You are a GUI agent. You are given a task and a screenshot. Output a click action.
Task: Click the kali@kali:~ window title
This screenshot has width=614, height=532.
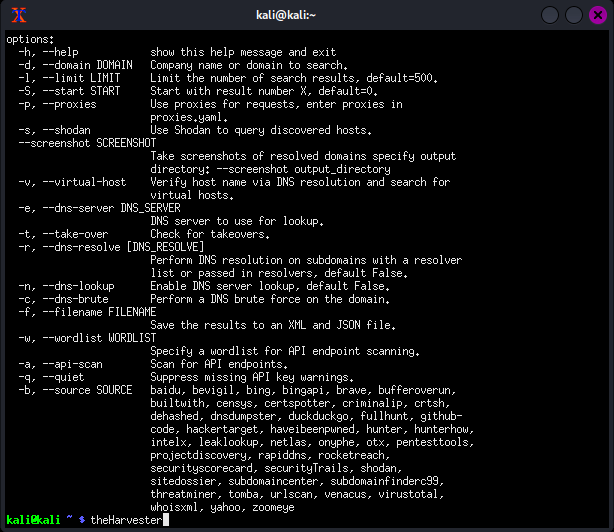pyautogui.click(x=306, y=14)
